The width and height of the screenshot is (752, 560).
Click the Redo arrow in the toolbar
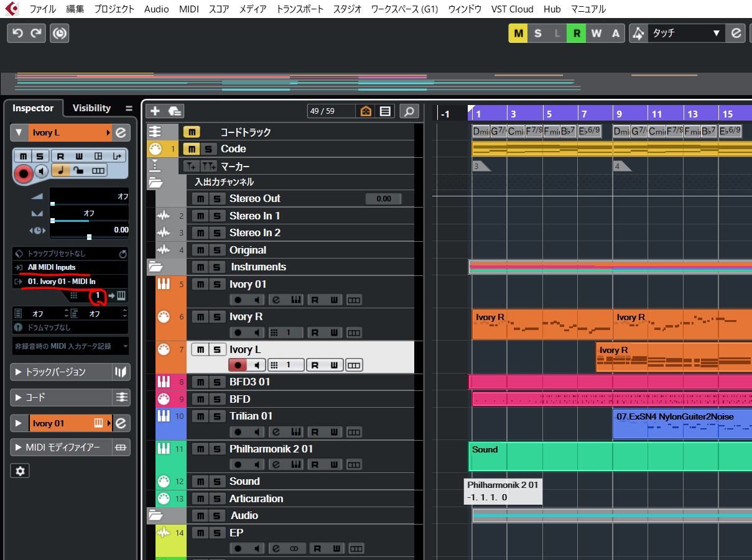[37, 33]
